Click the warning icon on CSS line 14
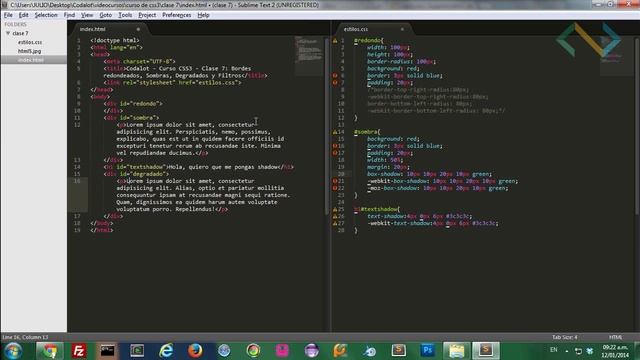Screen dimensions: 640x360 335,132
